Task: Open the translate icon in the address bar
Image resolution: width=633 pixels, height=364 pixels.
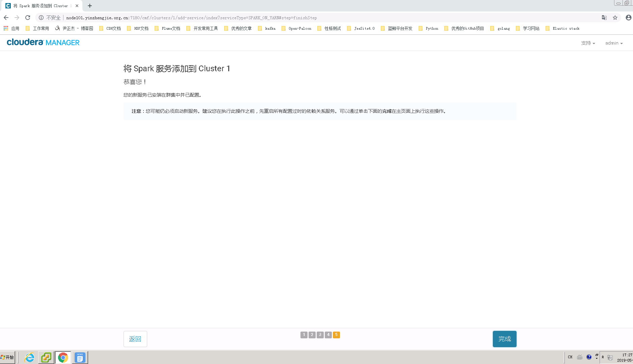Action: [x=604, y=18]
